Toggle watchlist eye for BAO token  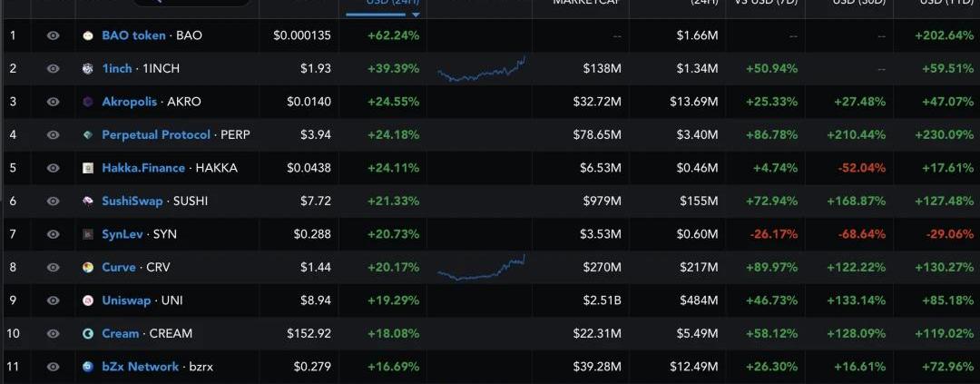tap(54, 35)
